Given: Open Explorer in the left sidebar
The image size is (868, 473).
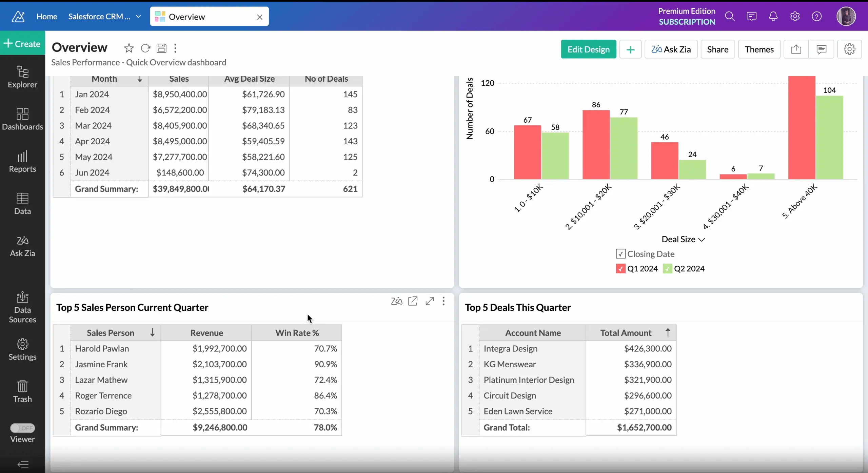Looking at the screenshot, I should (22, 77).
